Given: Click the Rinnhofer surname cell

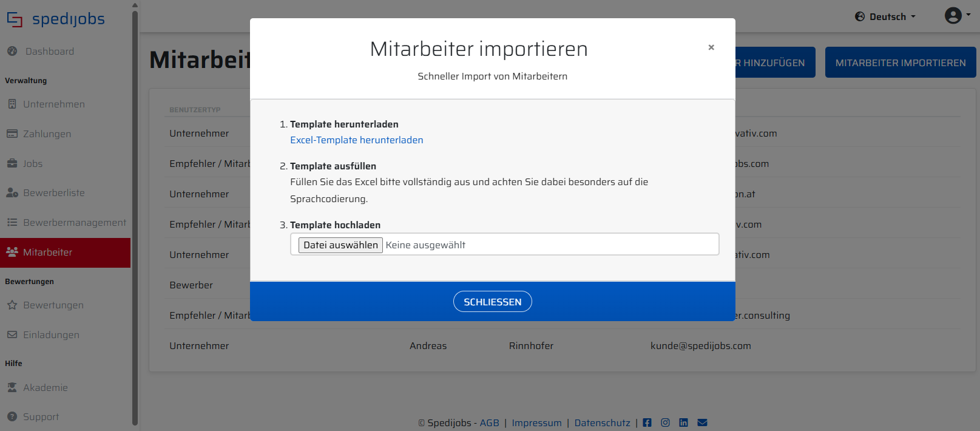Looking at the screenshot, I should click(531, 346).
